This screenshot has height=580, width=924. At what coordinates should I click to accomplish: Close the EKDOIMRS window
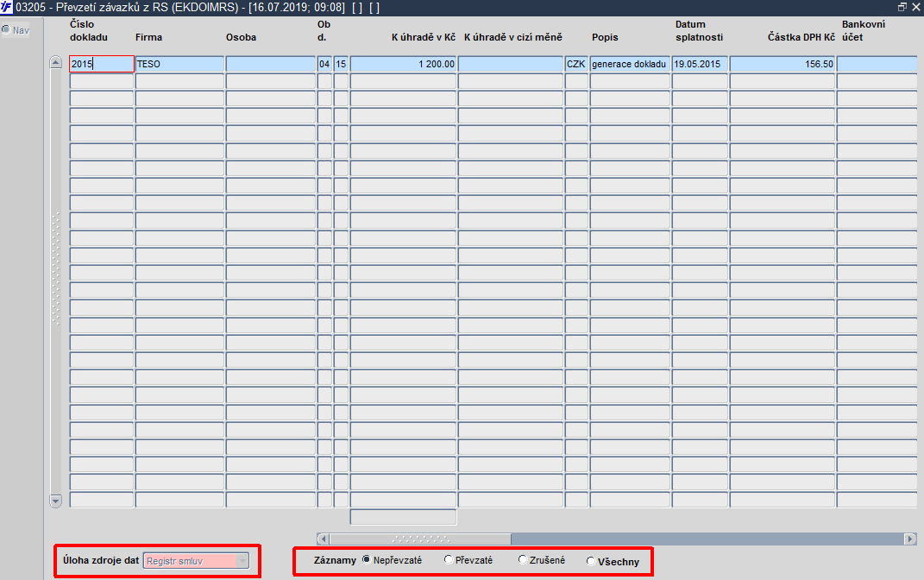click(916, 7)
